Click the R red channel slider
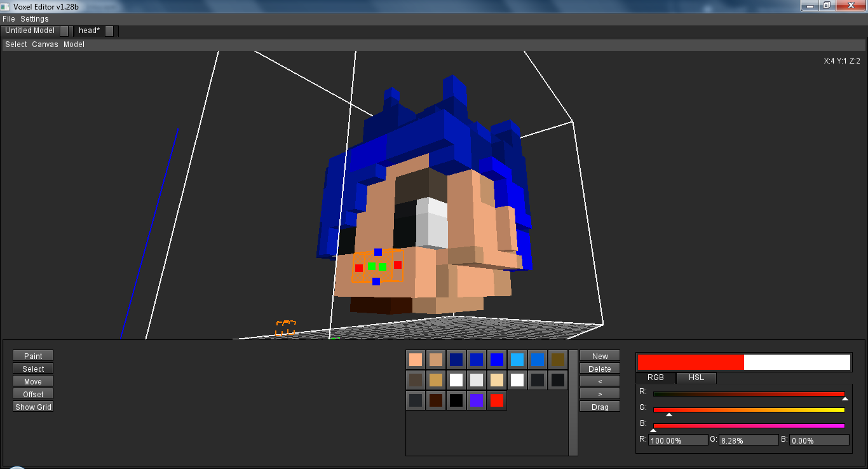Image resolution: width=868 pixels, height=469 pixels. [749, 394]
